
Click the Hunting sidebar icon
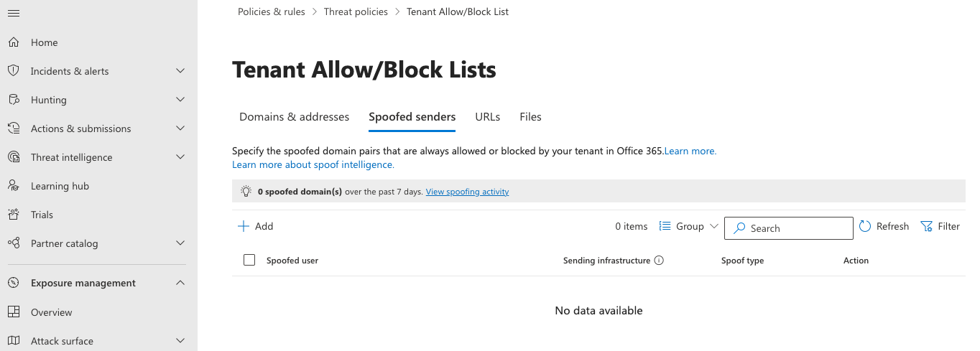pyautogui.click(x=13, y=100)
